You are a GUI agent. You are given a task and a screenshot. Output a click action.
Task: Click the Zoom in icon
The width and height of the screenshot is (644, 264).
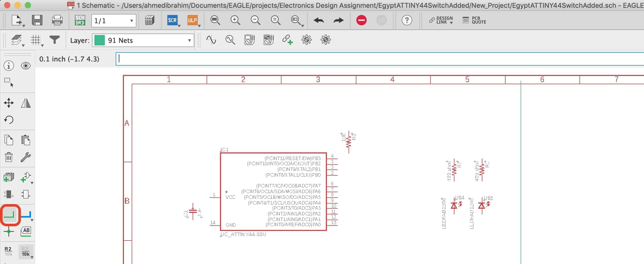pos(235,20)
